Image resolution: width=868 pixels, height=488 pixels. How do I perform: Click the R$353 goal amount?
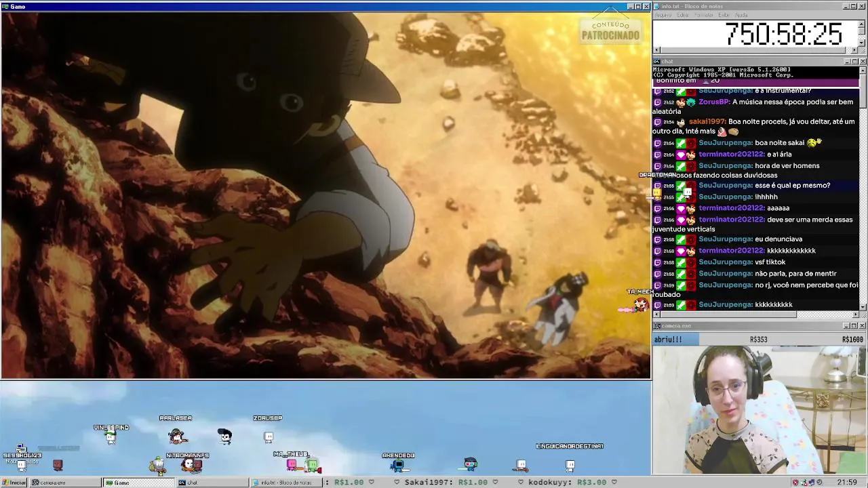click(x=758, y=340)
